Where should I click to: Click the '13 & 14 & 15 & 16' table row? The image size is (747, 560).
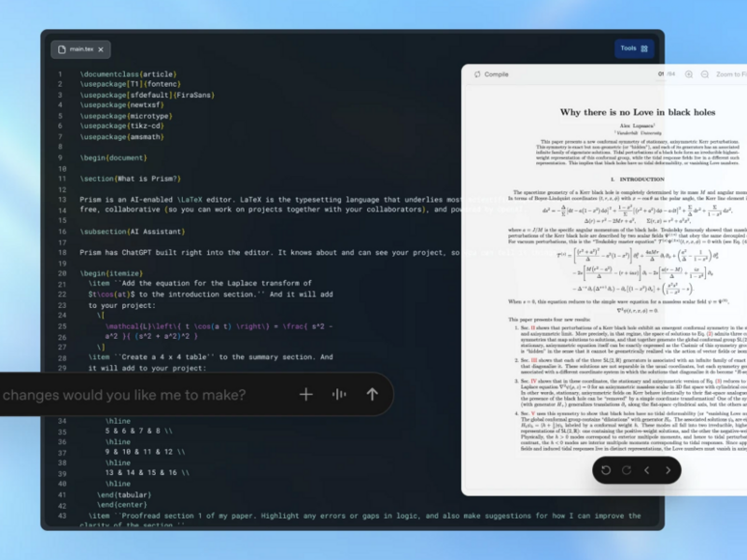[x=148, y=473]
